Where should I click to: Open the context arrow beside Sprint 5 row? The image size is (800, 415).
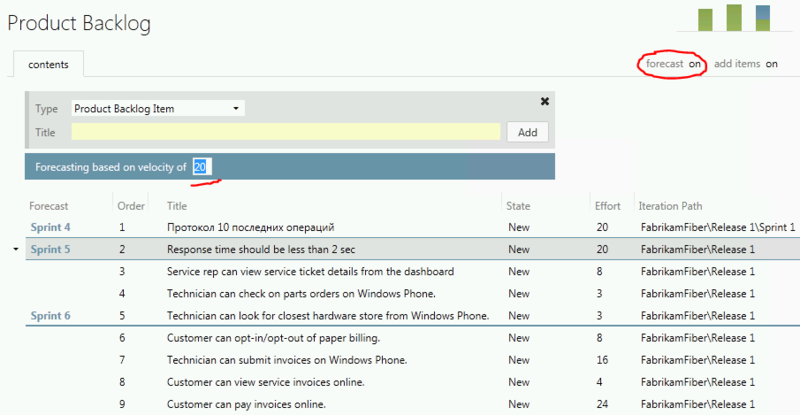[16, 249]
